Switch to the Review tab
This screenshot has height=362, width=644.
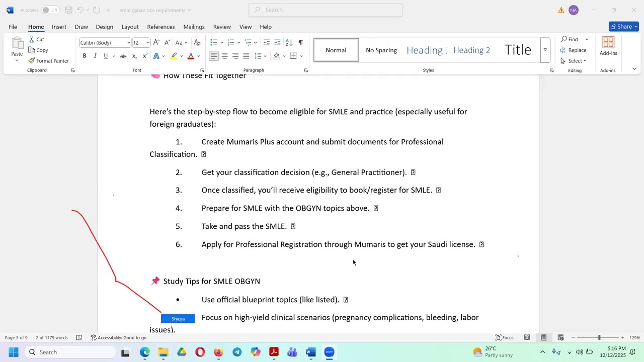[x=222, y=27]
